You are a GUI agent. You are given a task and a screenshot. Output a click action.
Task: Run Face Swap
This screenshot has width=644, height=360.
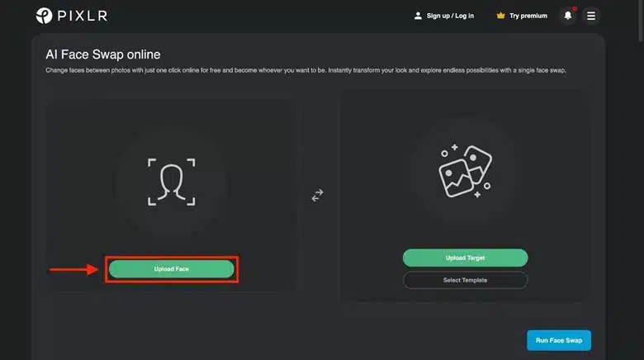[559, 340]
